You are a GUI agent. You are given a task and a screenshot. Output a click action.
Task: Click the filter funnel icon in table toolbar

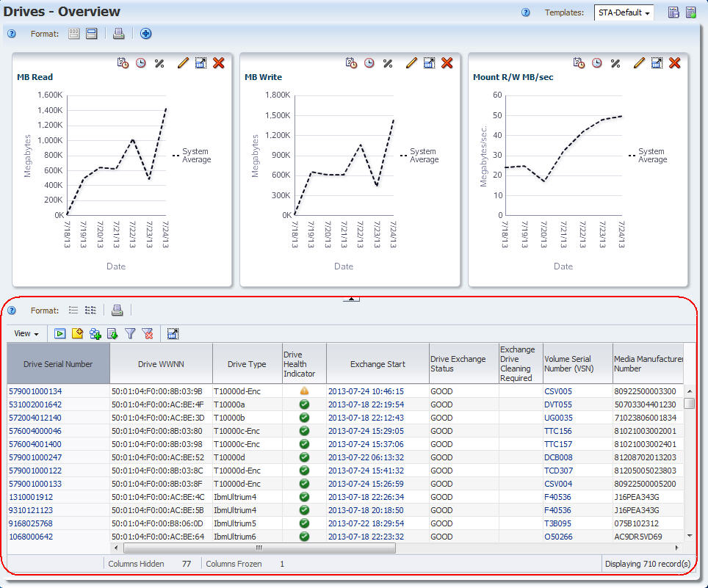[x=130, y=334]
